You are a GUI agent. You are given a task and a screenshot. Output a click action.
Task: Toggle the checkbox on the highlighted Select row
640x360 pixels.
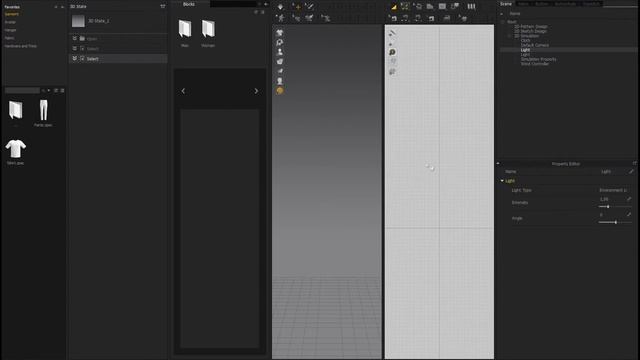click(x=82, y=58)
